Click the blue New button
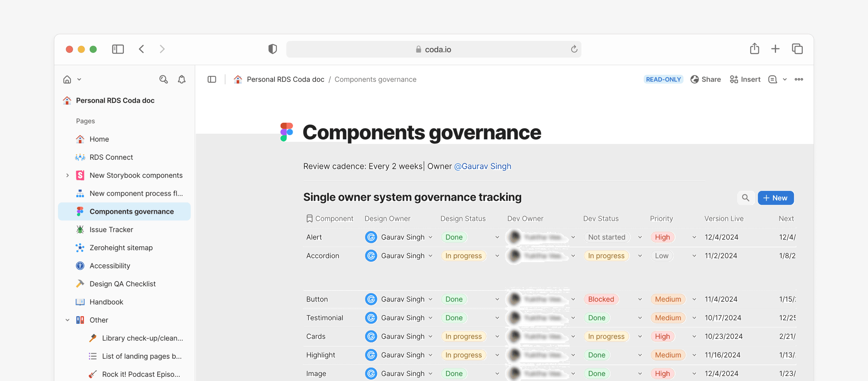 tap(776, 198)
